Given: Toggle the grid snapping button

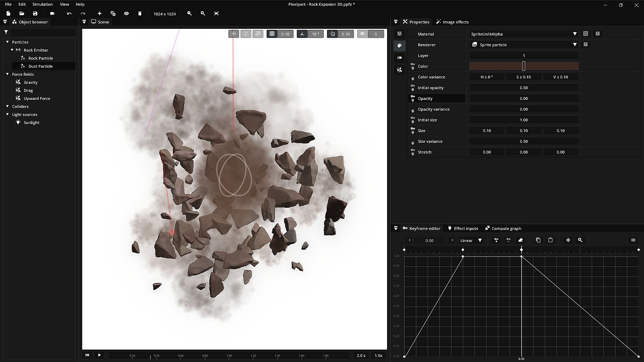Looking at the screenshot, I should tap(272, 34).
